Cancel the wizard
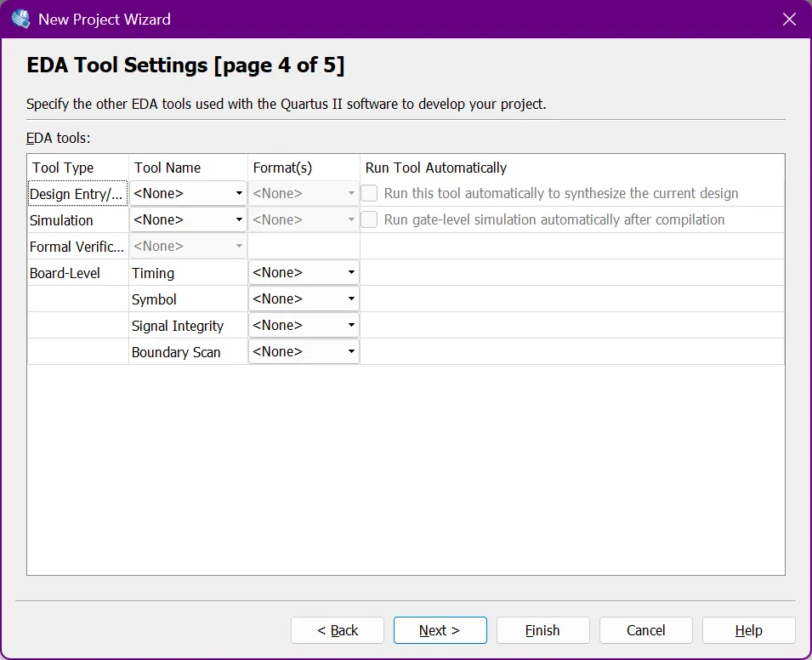Screen dimensions: 812x660 click(x=645, y=630)
